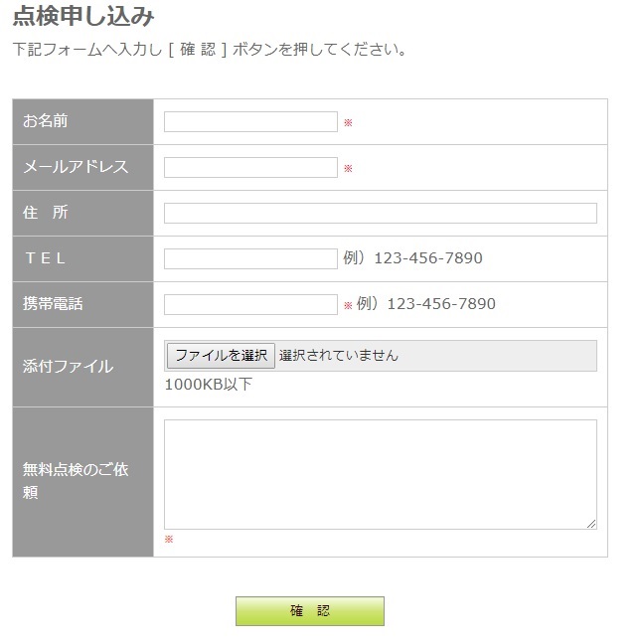Viewport: 644px width, 644px height.
Task: Click the 添付ファイル label cell
Action: (x=82, y=367)
